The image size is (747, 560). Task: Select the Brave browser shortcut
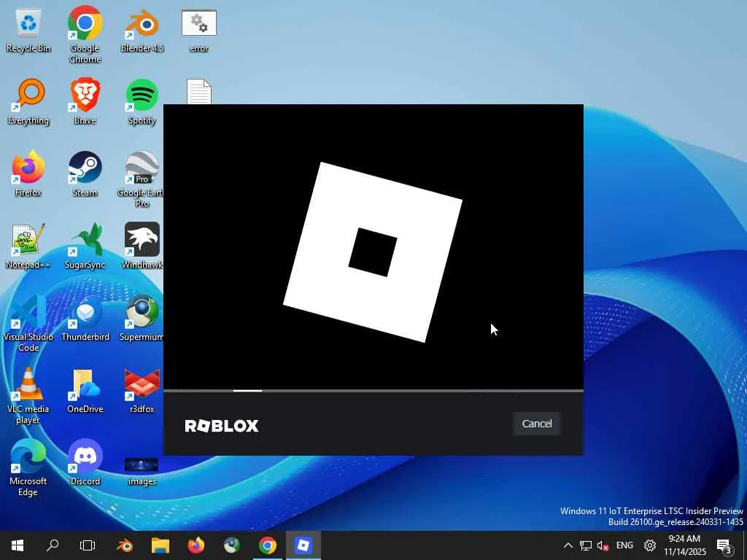pyautogui.click(x=85, y=102)
